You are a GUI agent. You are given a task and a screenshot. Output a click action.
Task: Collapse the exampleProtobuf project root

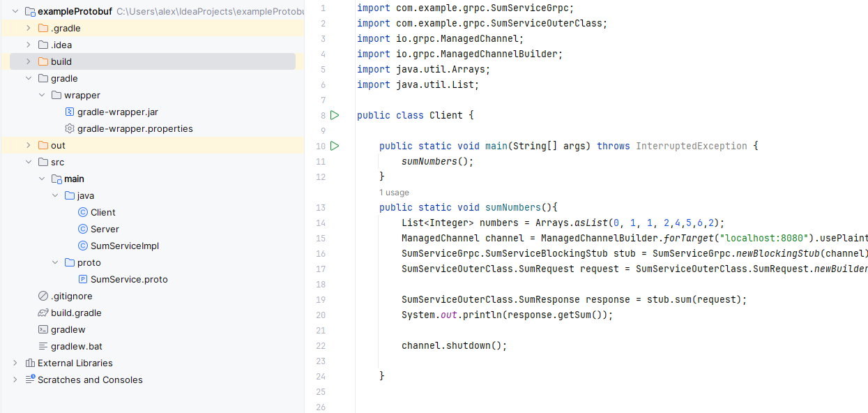click(15, 12)
